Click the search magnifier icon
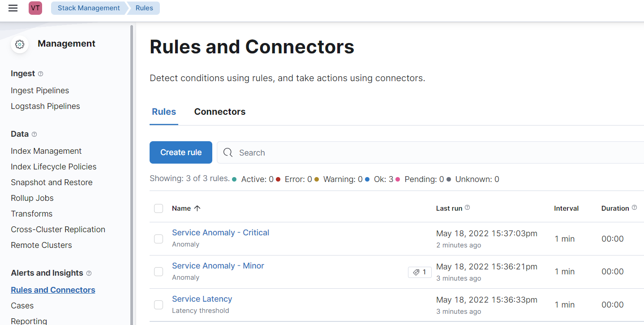 [228, 152]
